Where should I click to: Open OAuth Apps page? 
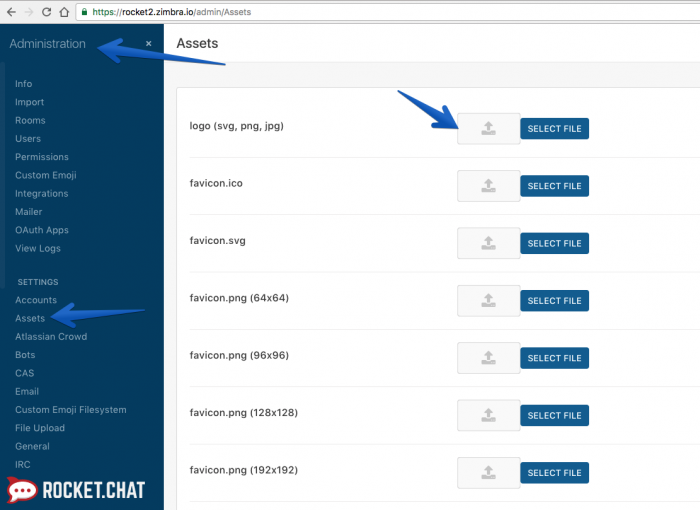[x=42, y=230]
